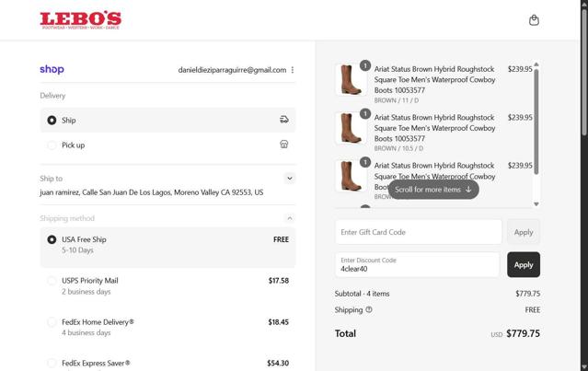This screenshot has height=371, width=588.
Task: Click the email danieldieziparraguirre@gmail.com
Action: tap(232, 70)
